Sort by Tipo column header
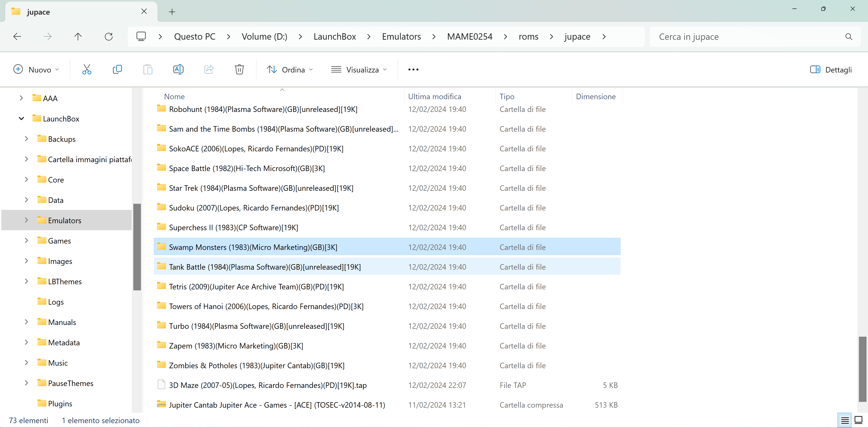The width and height of the screenshot is (868, 428). [x=534, y=96]
